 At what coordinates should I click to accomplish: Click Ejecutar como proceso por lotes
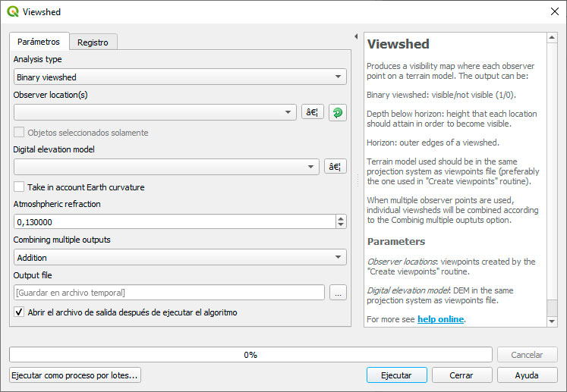75,375
